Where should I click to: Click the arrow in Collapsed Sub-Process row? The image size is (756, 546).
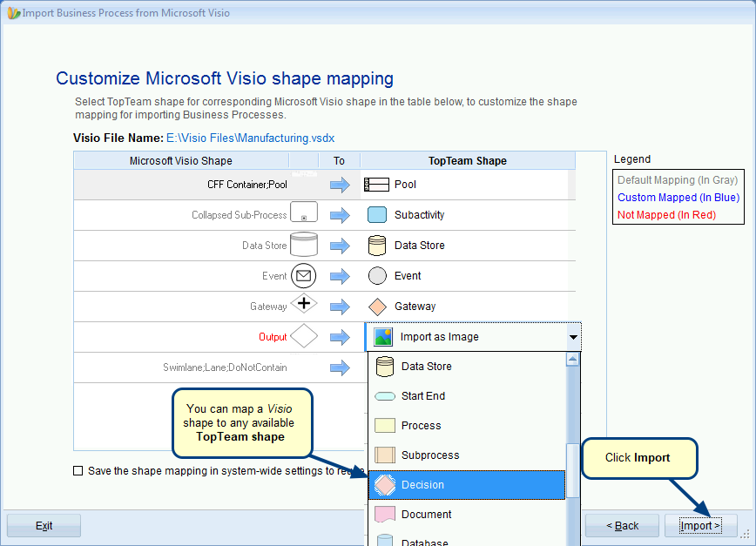(340, 215)
